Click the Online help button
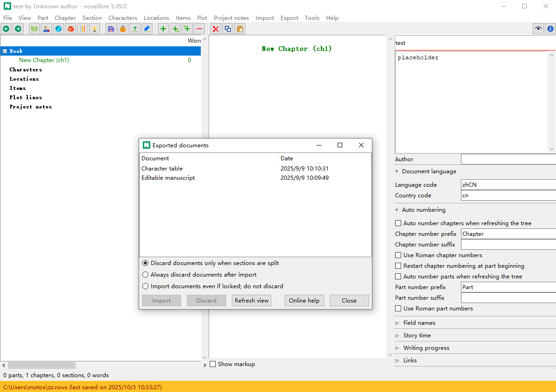Viewport: 556px width, 392px height. coord(304,301)
